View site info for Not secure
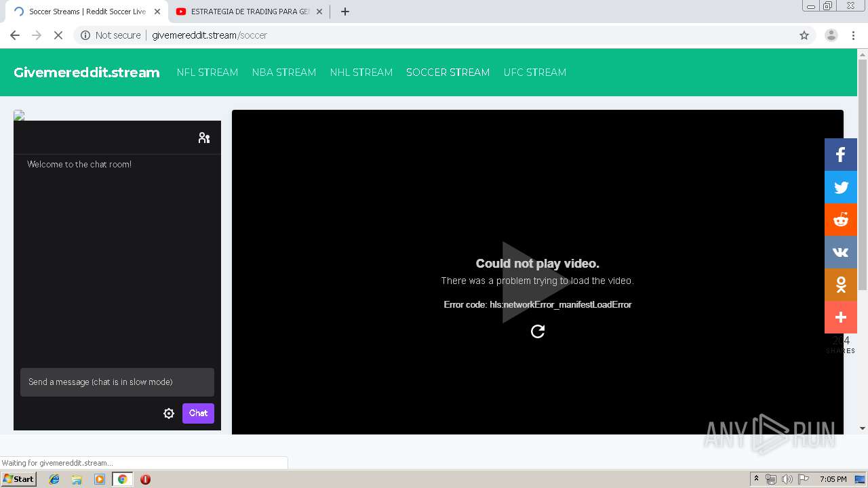The width and height of the screenshot is (868, 488). pyautogui.click(x=111, y=35)
